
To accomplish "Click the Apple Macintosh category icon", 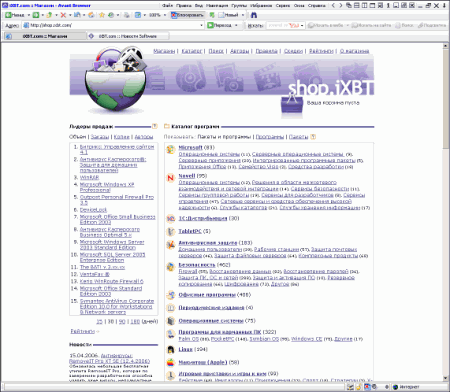I will (171, 363).
